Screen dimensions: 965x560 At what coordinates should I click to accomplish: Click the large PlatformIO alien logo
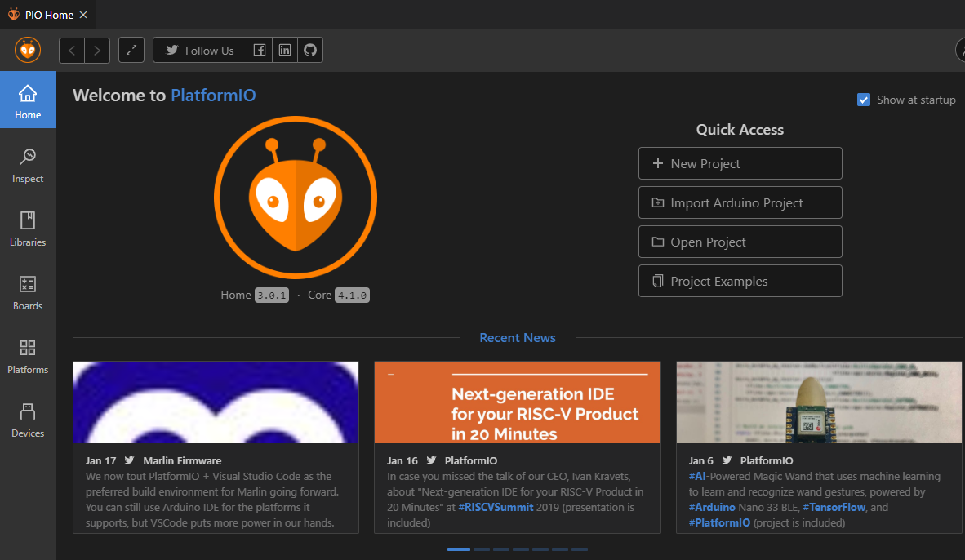click(x=296, y=198)
